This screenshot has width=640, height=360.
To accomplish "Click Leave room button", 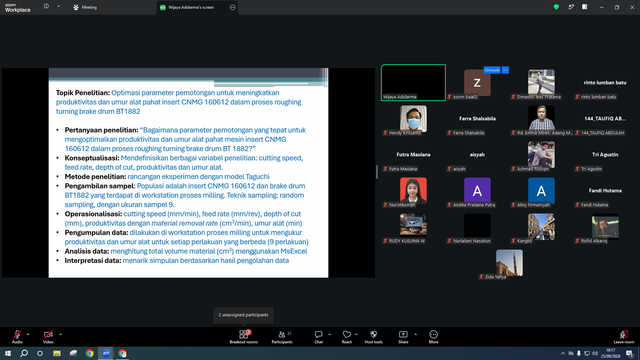I will click(x=624, y=337).
